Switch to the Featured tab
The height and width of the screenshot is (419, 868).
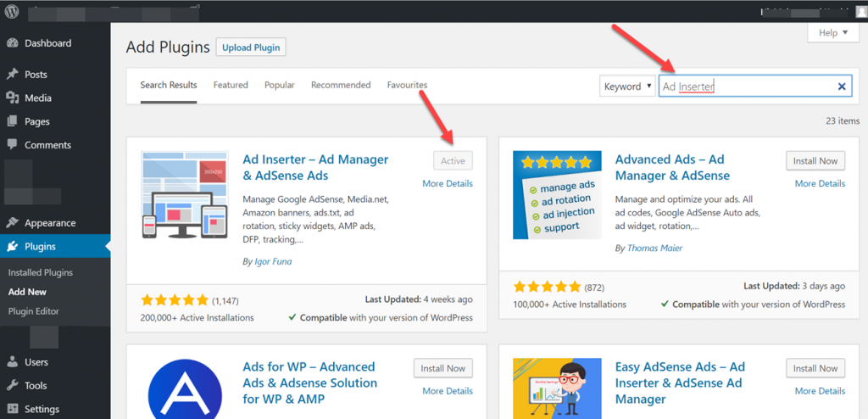[231, 86]
